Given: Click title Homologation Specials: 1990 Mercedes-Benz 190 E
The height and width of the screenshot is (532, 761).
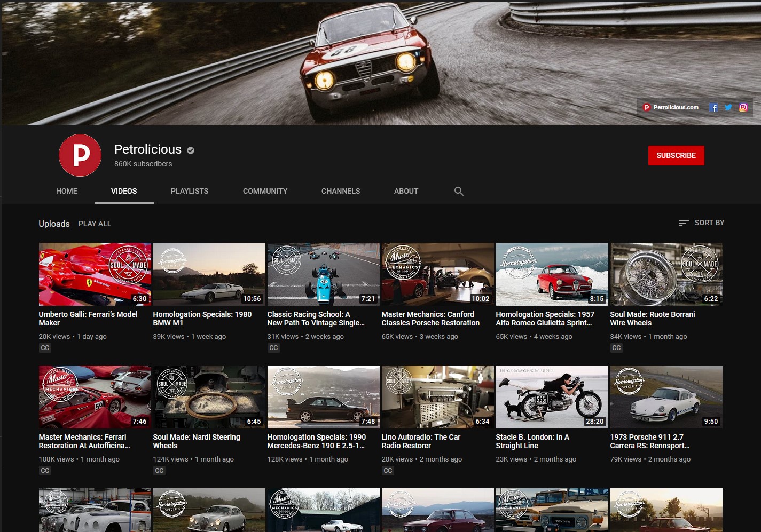Looking at the screenshot, I should click(317, 441).
